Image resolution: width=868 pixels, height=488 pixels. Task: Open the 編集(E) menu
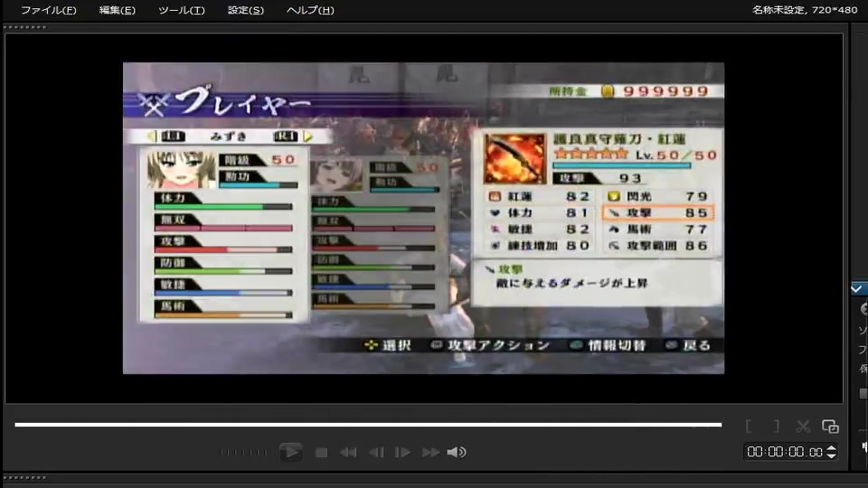117,10
